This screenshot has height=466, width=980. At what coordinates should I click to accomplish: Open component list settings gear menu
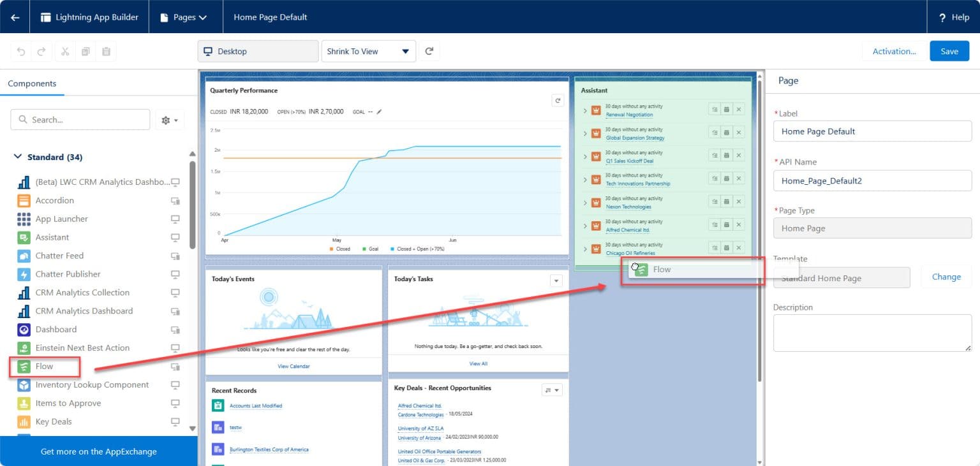(170, 120)
